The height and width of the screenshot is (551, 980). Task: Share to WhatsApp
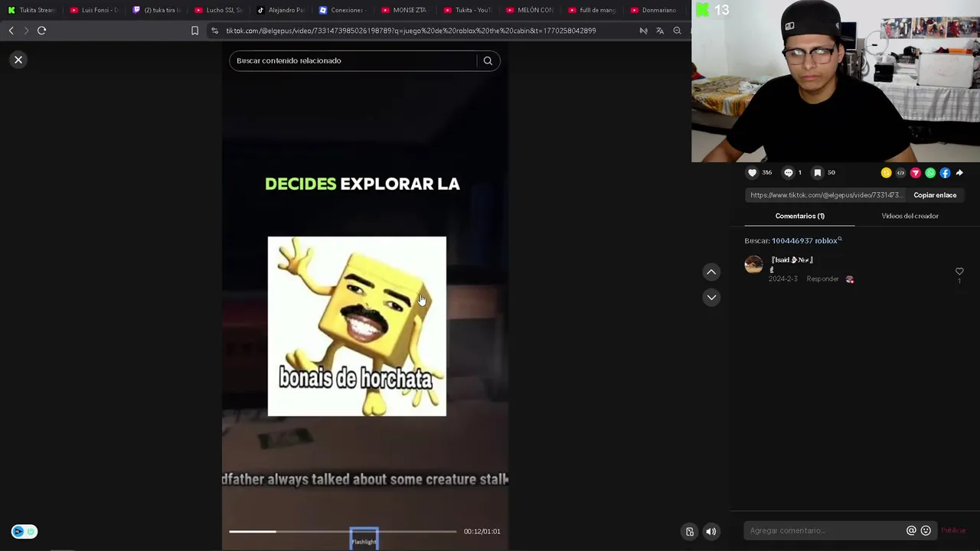point(930,173)
